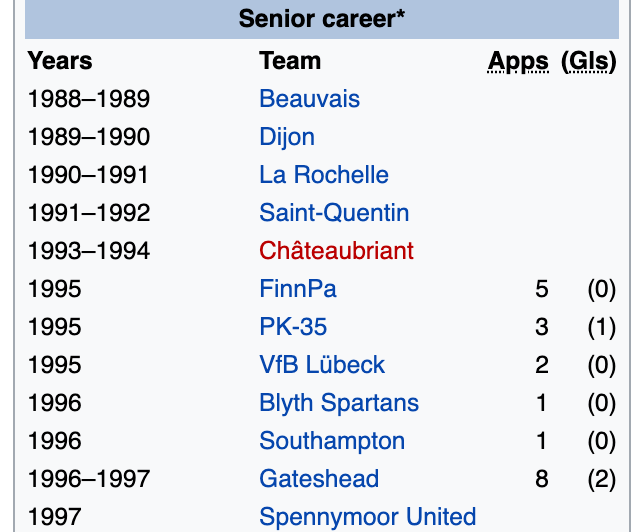The width and height of the screenshot is (634, 532).
Task: Click the Team column heading
Action: click(x=290, y=61)
